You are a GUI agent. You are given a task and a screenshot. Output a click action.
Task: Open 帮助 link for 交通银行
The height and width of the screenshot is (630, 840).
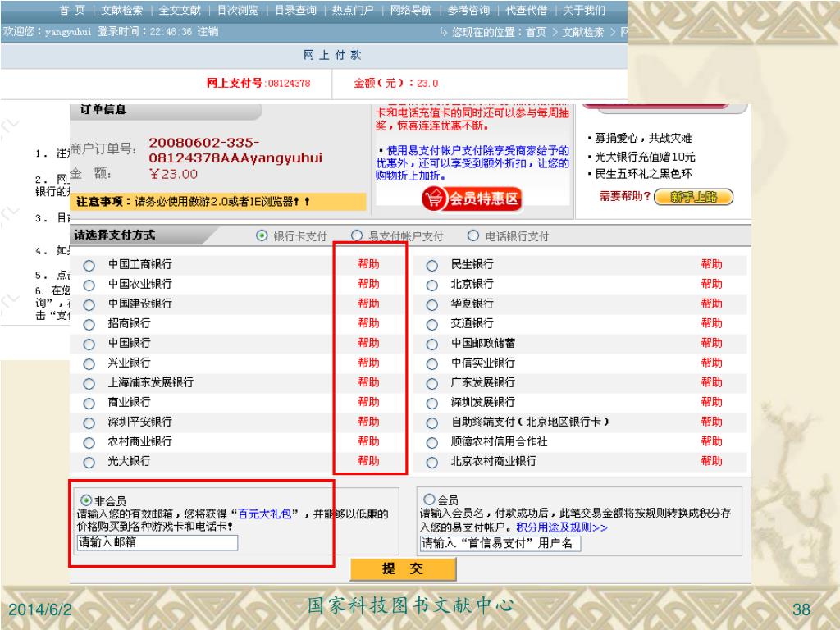coord(711,323)
